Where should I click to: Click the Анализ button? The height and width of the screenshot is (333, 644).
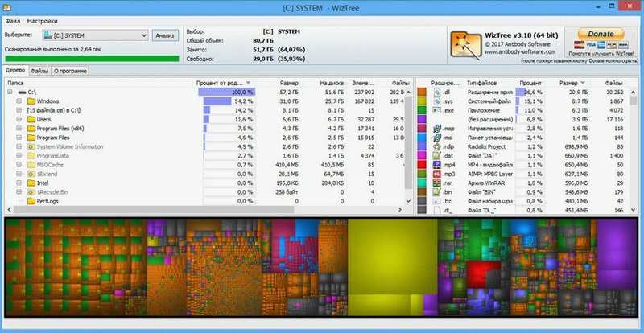pos(164,35)
